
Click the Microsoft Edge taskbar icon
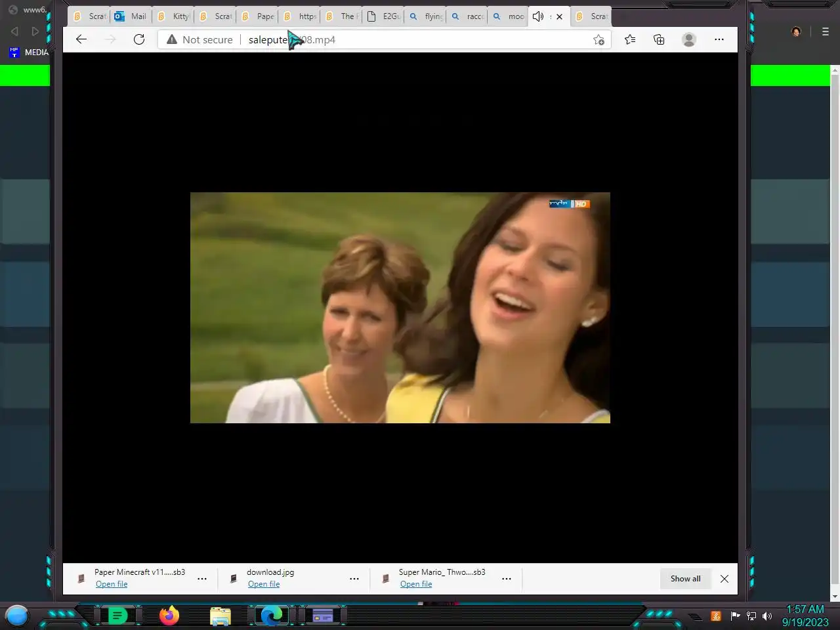point(272,616)
